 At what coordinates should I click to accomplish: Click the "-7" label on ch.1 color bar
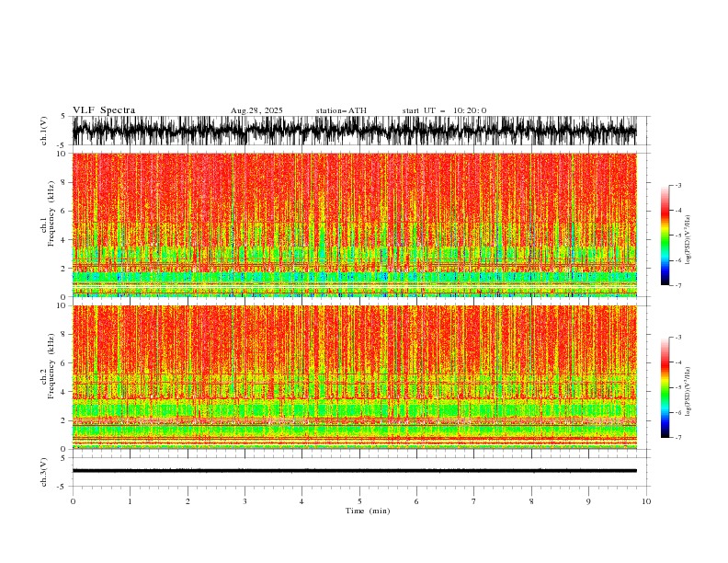(x=678, y=285)
